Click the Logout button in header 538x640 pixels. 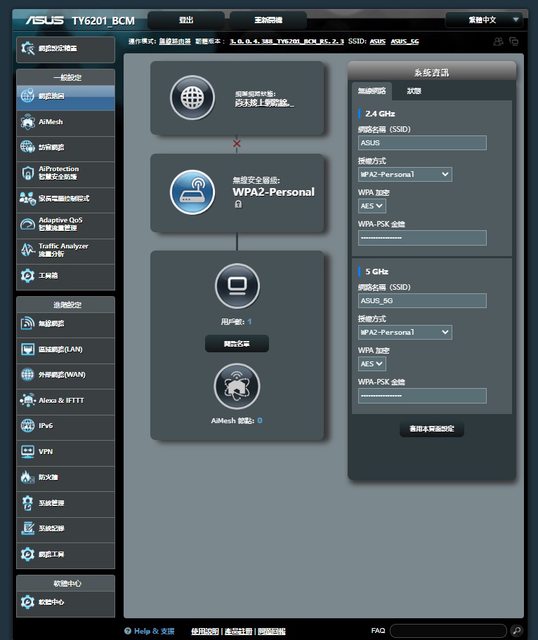(186, 20)
